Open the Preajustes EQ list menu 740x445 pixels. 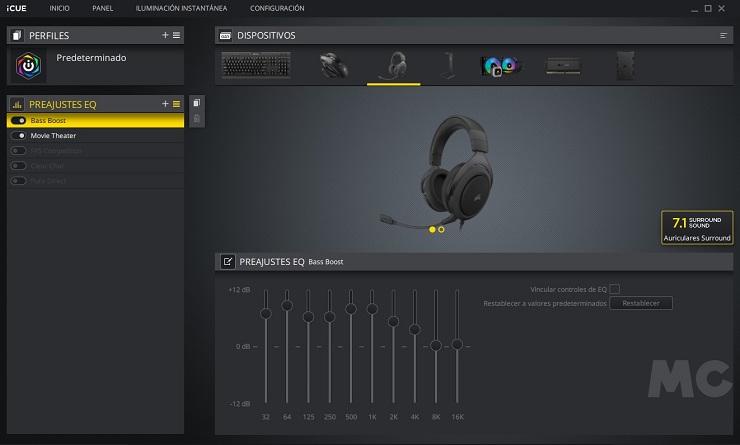(x=177, y=104)
